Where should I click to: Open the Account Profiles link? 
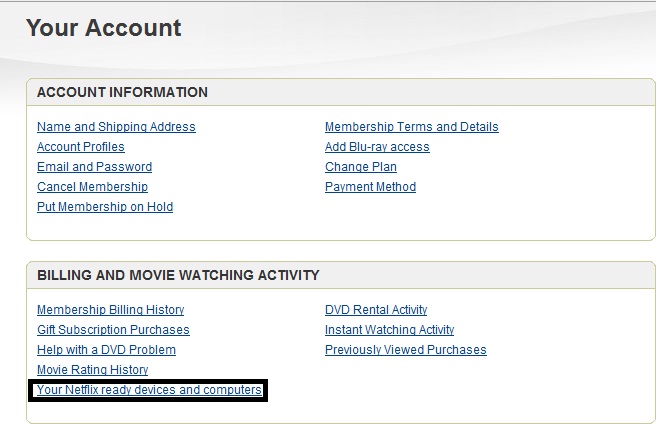(x=81, y=147)
